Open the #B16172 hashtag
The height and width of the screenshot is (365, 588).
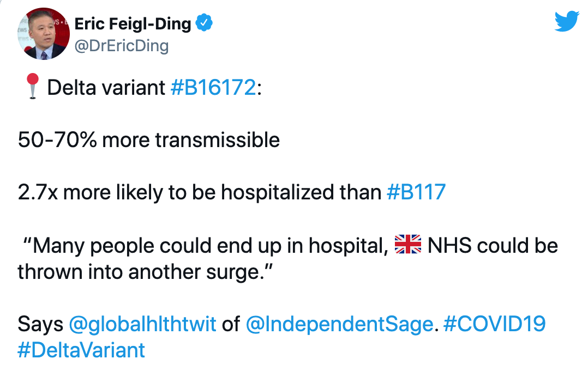point(213,88)
